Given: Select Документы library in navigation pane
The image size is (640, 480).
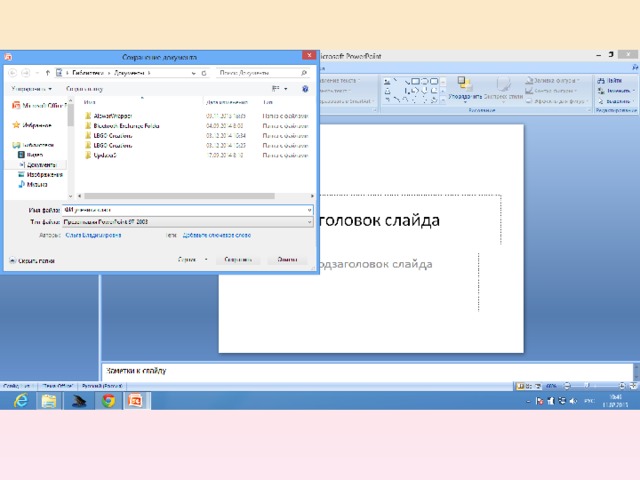Looking at the screenshot, I should point(38,164).
